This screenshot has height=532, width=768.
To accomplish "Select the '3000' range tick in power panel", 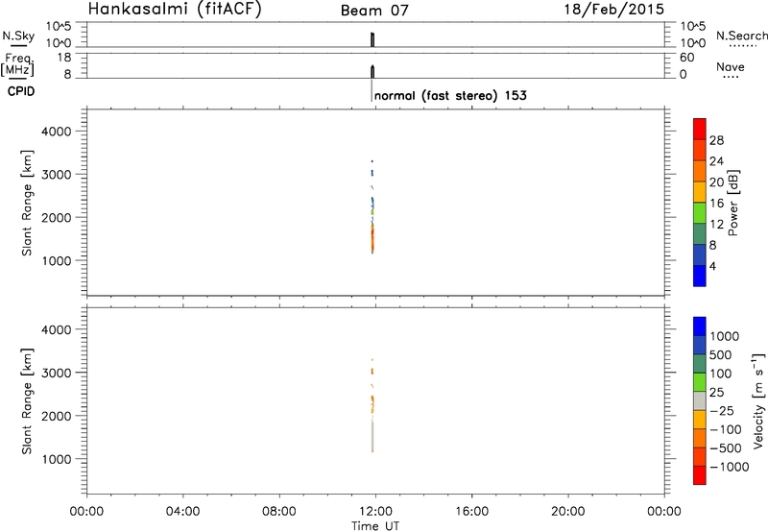I will pyautogui.click(x=56, y=175).
